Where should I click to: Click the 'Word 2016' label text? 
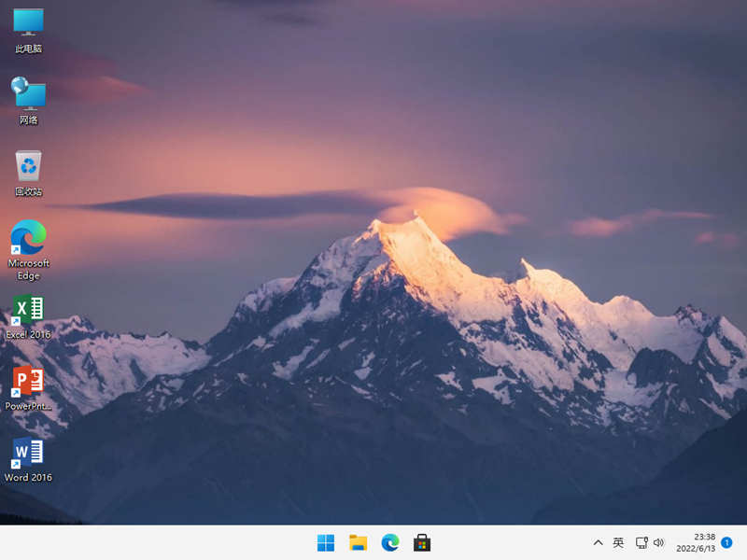[x=28, y=478]
